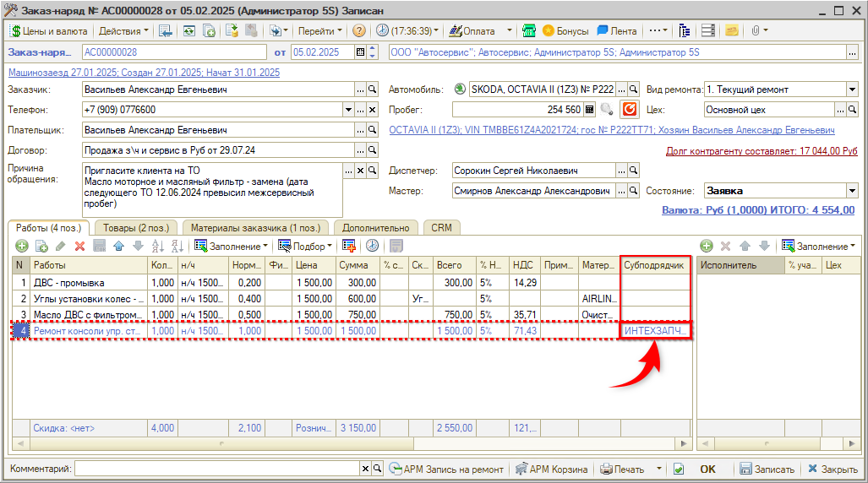Viewport: 868px width, 483px height.
Task: Open the customer debt link Долг контрагенту
Action: tap(762, 151)
